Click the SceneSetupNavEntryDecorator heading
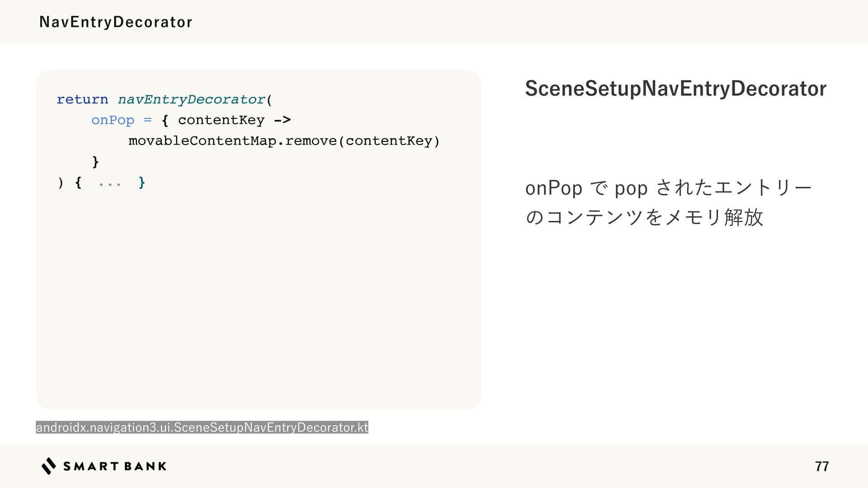Screen dimensions: 868x488 675,89
